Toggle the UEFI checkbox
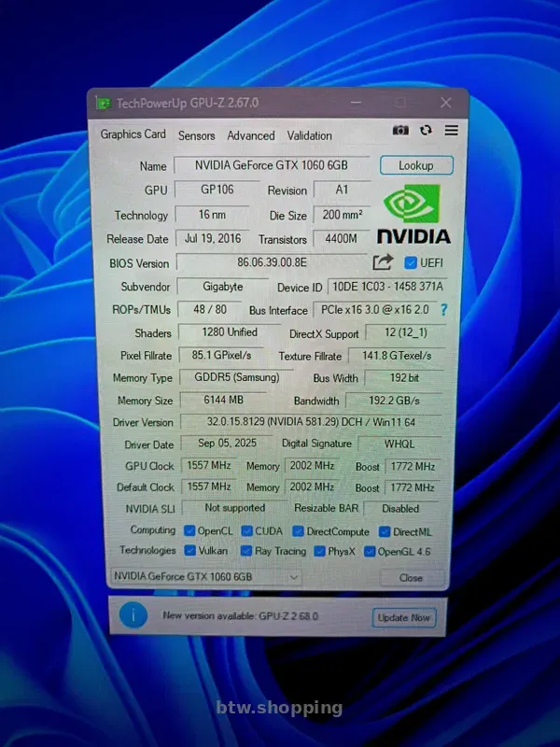Viewport: 560px width, 747px height. 411,262
